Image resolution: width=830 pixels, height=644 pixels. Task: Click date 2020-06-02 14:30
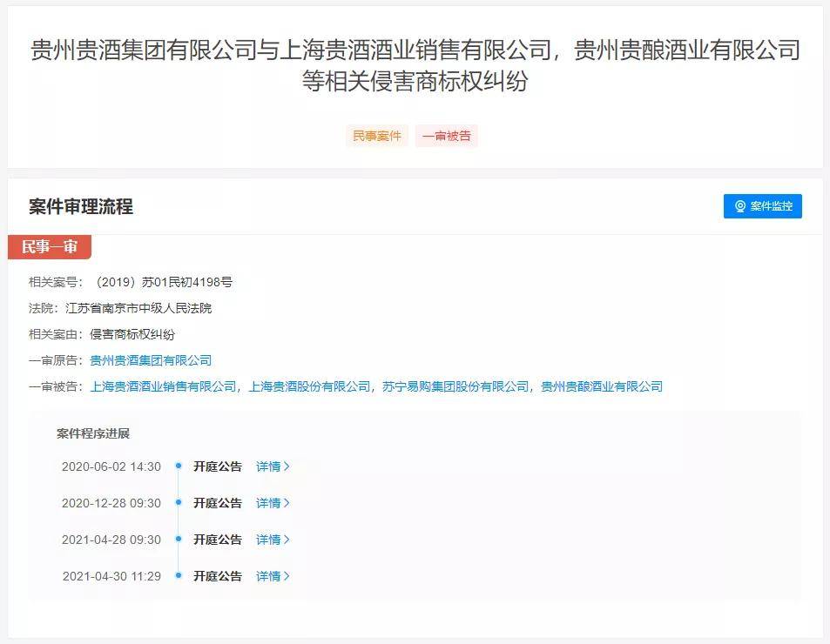[111, 466]
